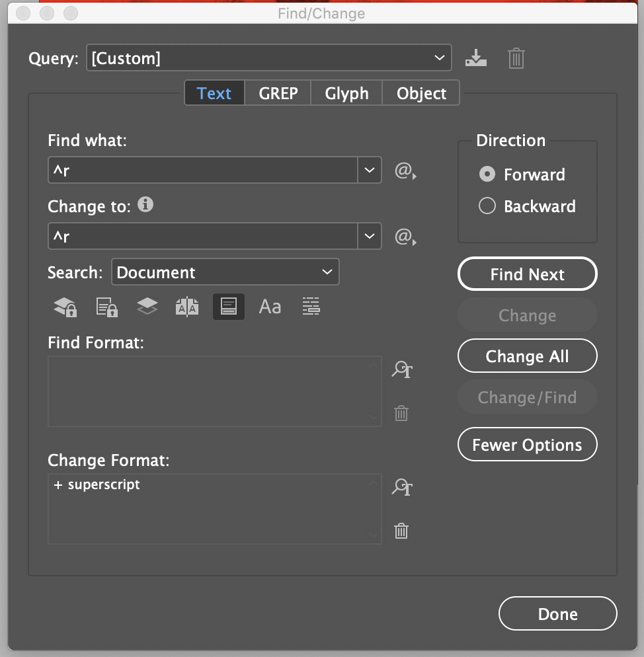Click the Change to info icon
Image resolution: width=644 pixels, height=657 pixels.
click(x=145, y=205)
